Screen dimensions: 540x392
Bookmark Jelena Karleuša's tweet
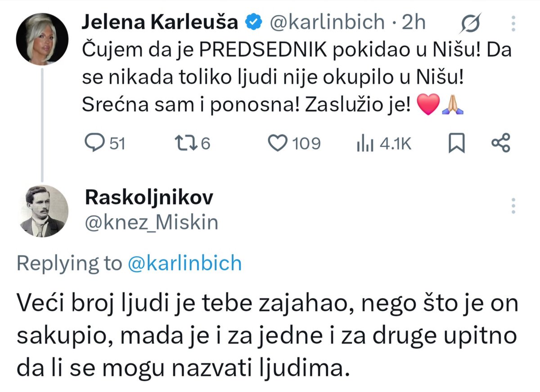coord(457,143)
